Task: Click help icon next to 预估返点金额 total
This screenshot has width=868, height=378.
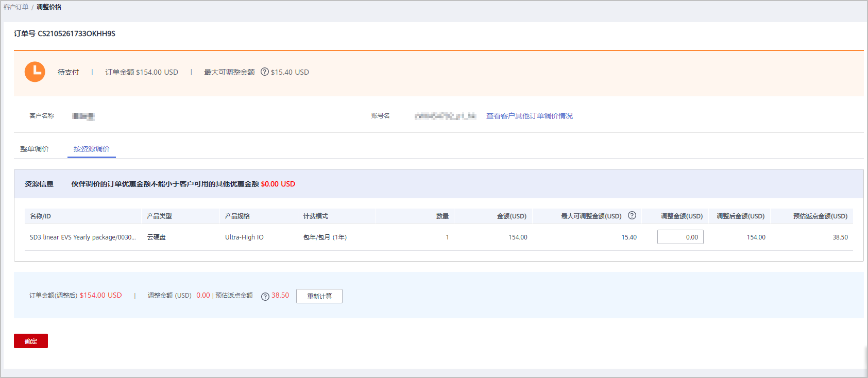Action: (265, 296)
